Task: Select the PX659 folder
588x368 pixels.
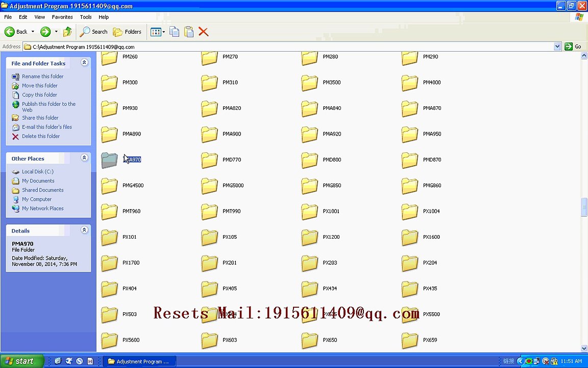Action: coord(419,340)
